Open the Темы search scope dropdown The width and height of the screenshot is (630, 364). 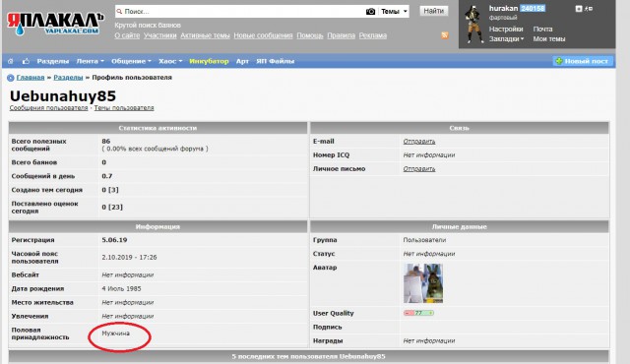pyautogui.click(x=394, y=11)
